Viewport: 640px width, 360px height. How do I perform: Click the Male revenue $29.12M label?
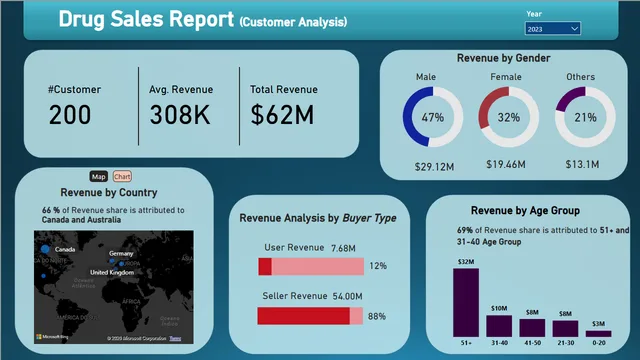(434, 167)
